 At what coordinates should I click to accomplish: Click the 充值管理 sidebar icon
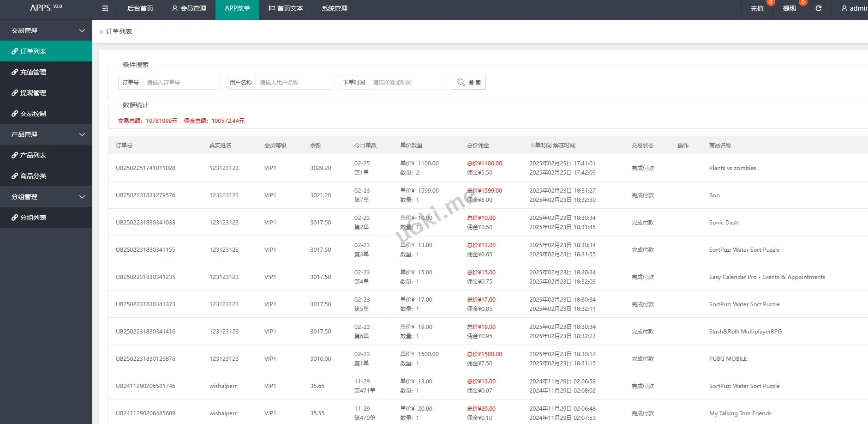pyautogui.click(x=14, y=72)
